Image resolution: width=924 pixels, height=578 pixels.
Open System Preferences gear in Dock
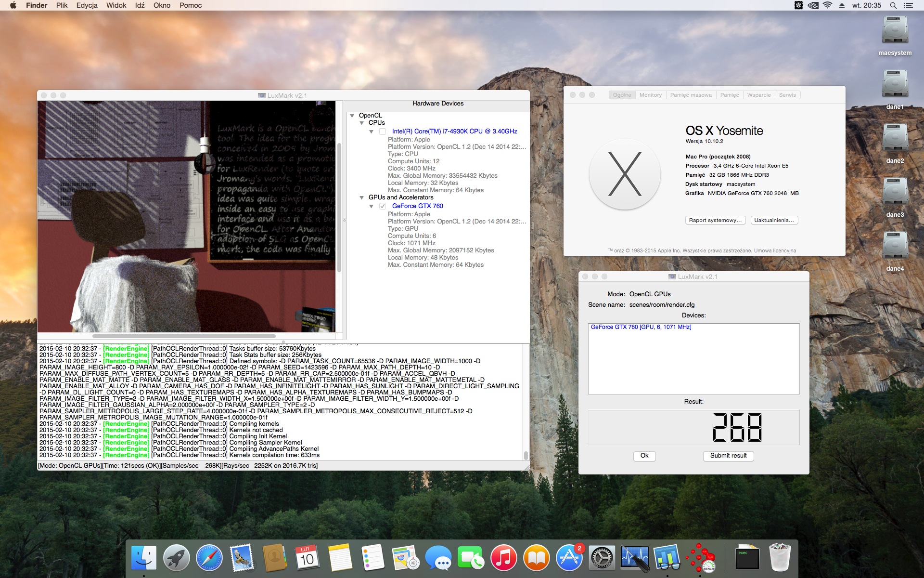(602, 558)
